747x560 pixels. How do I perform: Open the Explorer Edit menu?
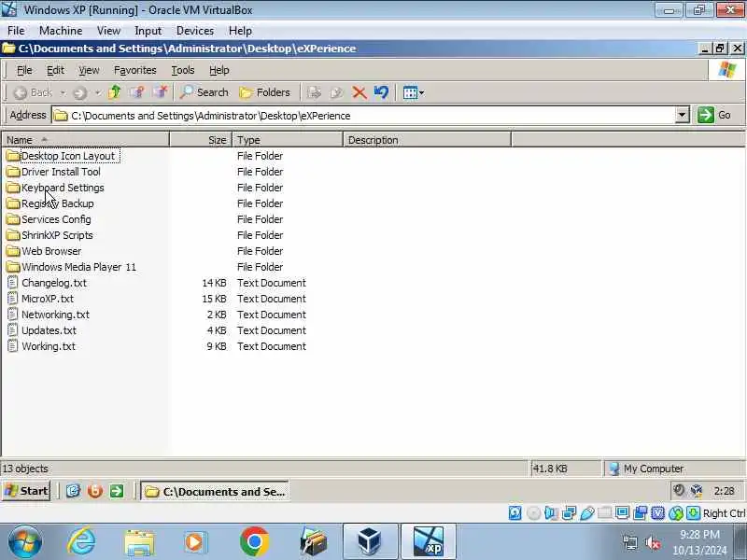[x=55, y=70]
